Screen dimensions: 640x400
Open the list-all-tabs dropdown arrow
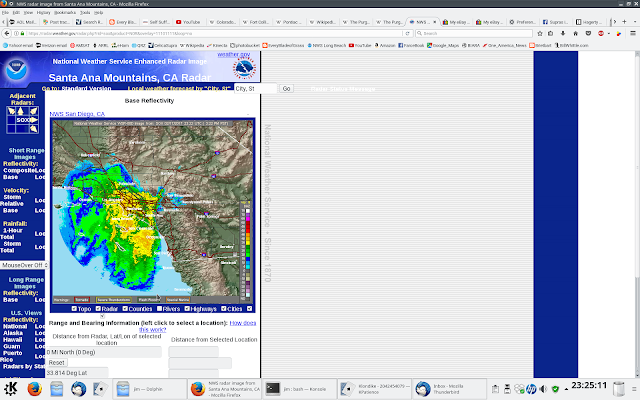tap(635, 22)
